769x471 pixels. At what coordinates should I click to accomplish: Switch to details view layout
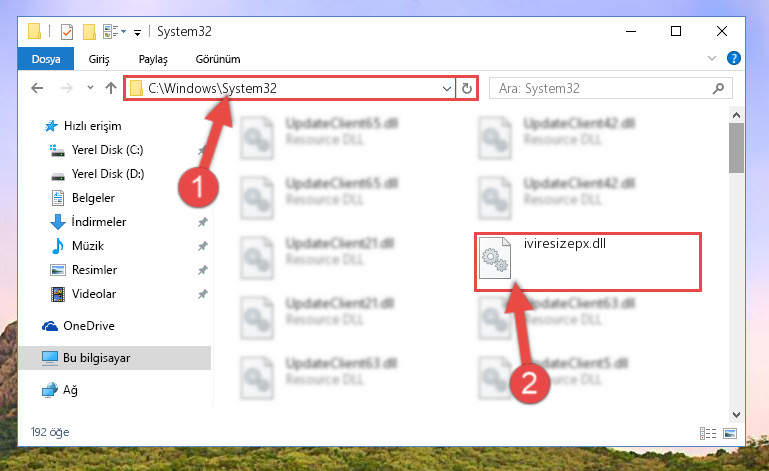coord(708,433)
